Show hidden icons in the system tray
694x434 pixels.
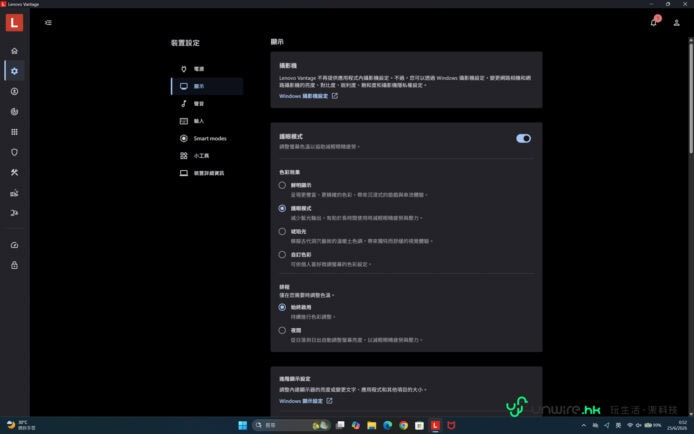click(584, 425)
